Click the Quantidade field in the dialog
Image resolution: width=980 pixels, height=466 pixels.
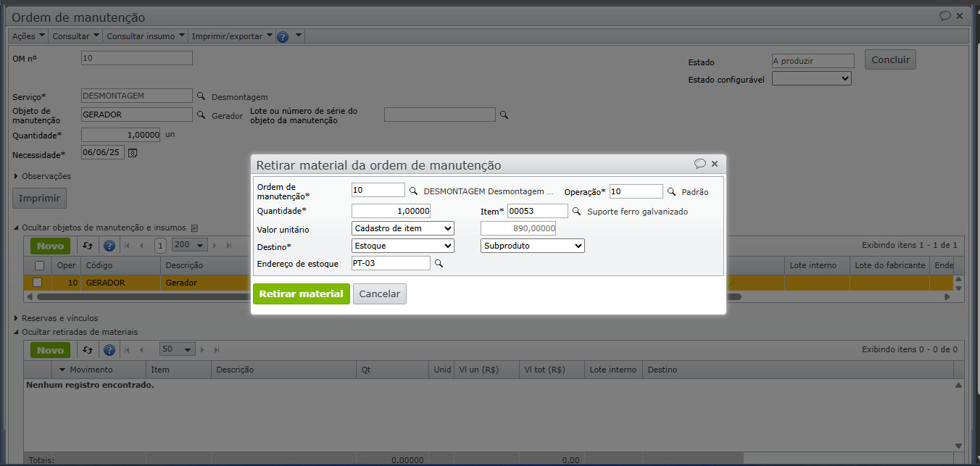click(391, 211)
